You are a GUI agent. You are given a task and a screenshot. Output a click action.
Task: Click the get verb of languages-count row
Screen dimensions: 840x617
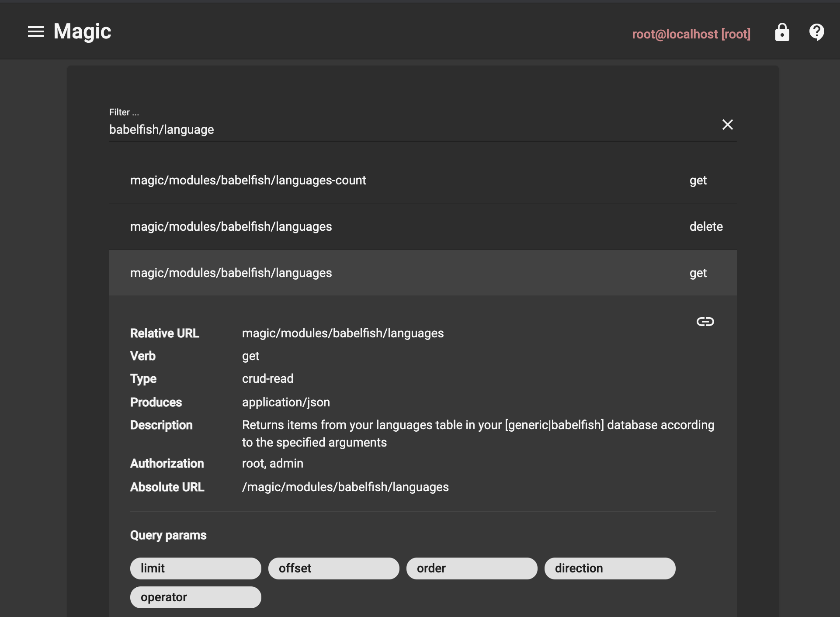point(698,180)
